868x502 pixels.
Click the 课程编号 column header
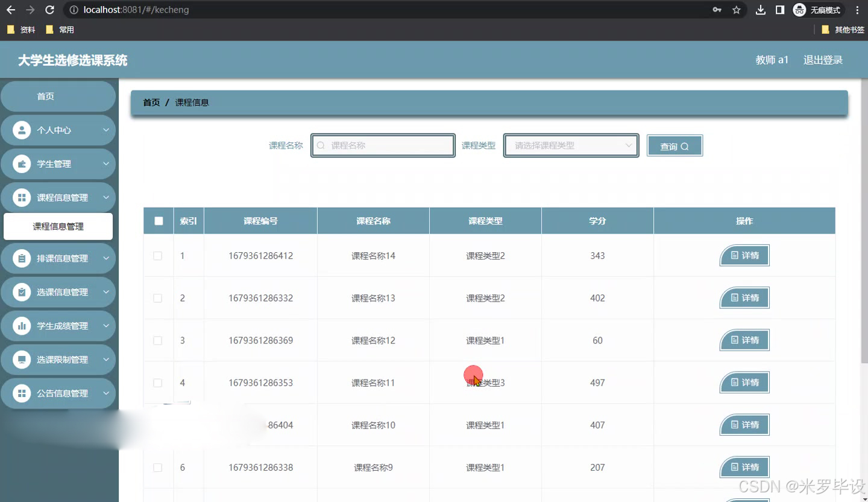[260, 221]
